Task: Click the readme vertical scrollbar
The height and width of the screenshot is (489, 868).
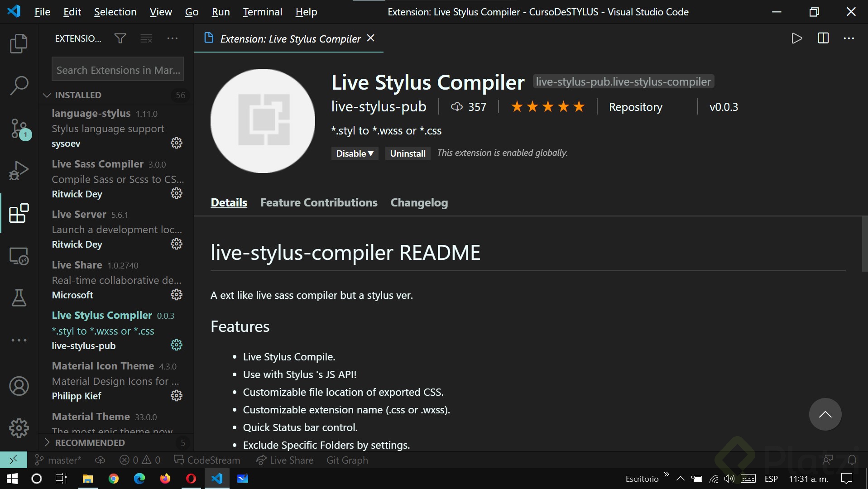Action: click(865, 244)
